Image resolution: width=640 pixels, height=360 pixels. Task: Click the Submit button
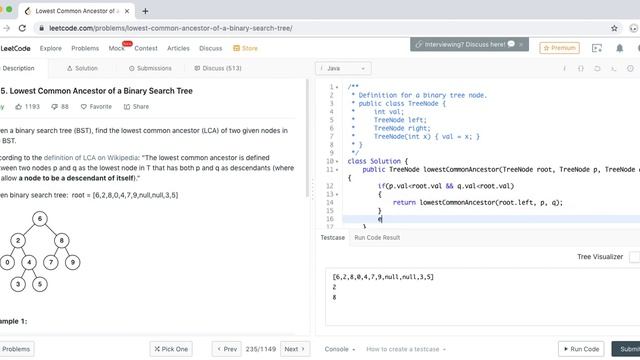click(x=626, y=349)
